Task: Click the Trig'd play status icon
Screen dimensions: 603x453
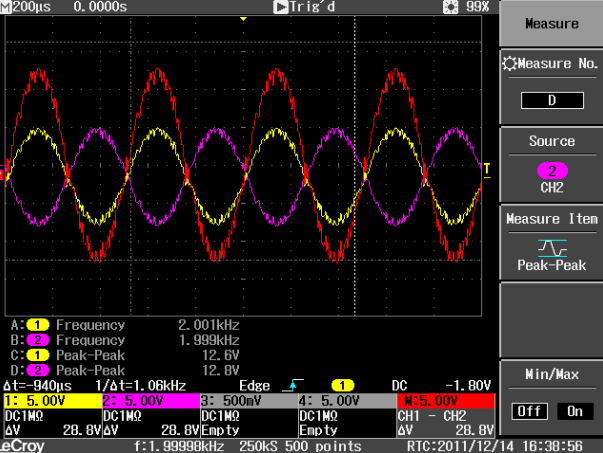Action: tap(280, 7)
